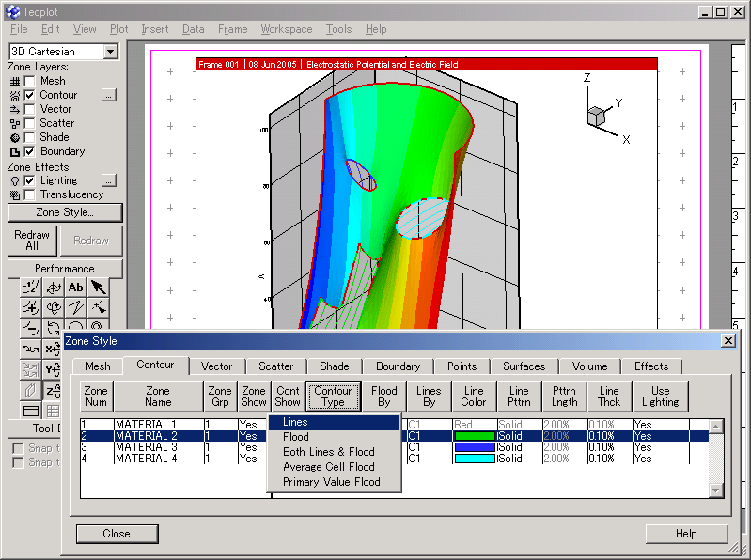Enable the Shade zone layer checkbox

[x=30, y=137]
